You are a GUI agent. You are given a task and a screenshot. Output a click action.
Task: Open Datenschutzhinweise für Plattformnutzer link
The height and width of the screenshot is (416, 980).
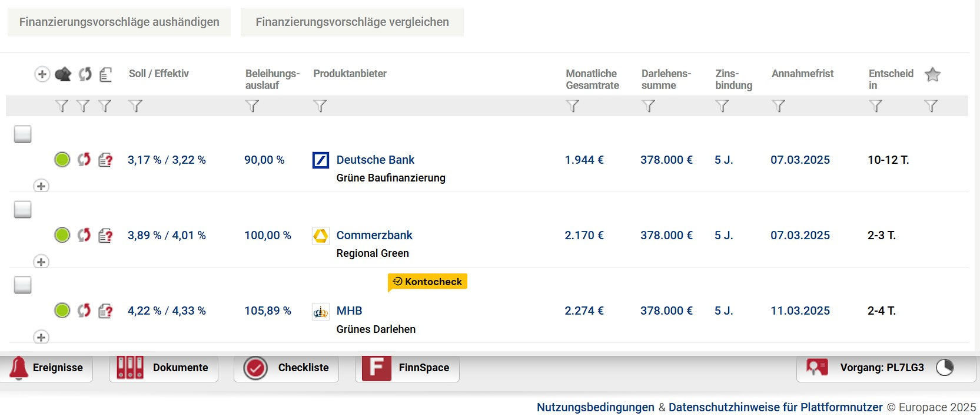pyautogui.click(x=776, y=407)
